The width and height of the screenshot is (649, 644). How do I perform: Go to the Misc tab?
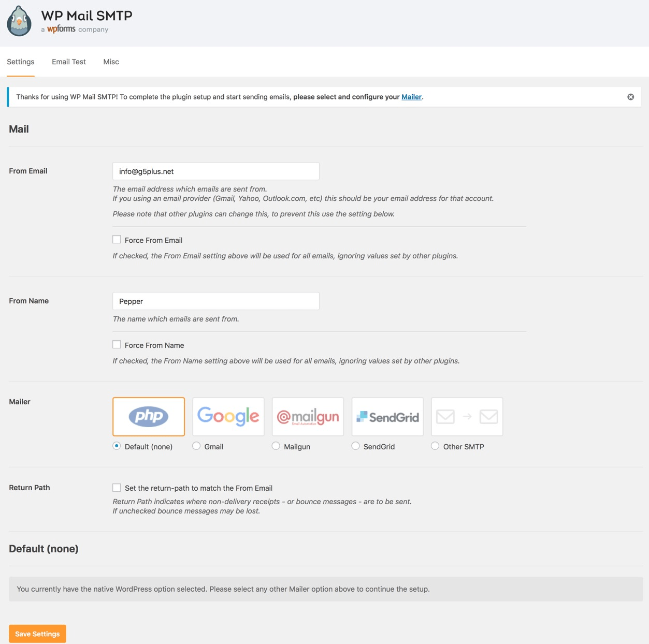(x=111, y=62)
